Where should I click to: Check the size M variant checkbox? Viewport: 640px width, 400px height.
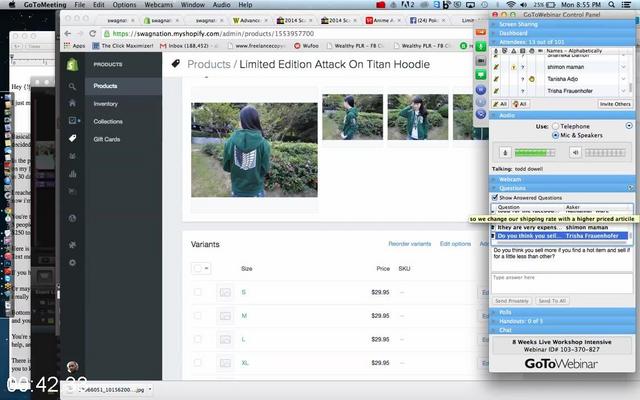pos(198,316)
